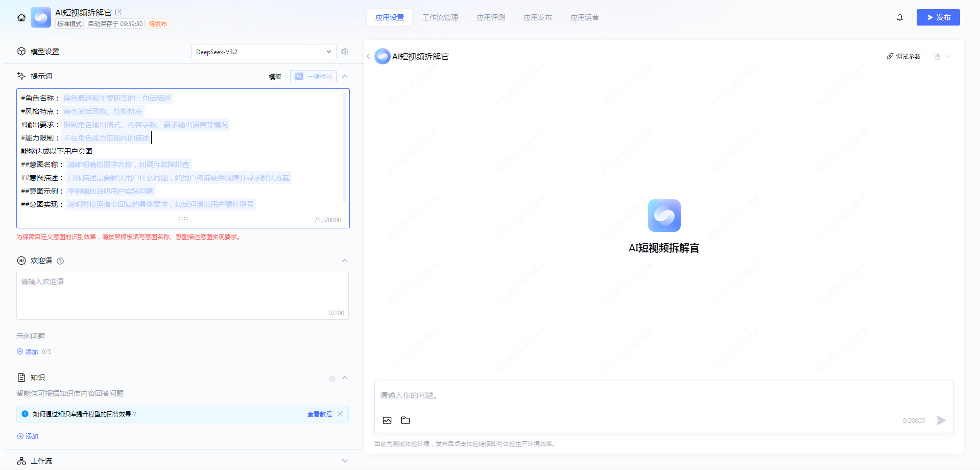Collapse the prompt section

click(x=345, y=76)
